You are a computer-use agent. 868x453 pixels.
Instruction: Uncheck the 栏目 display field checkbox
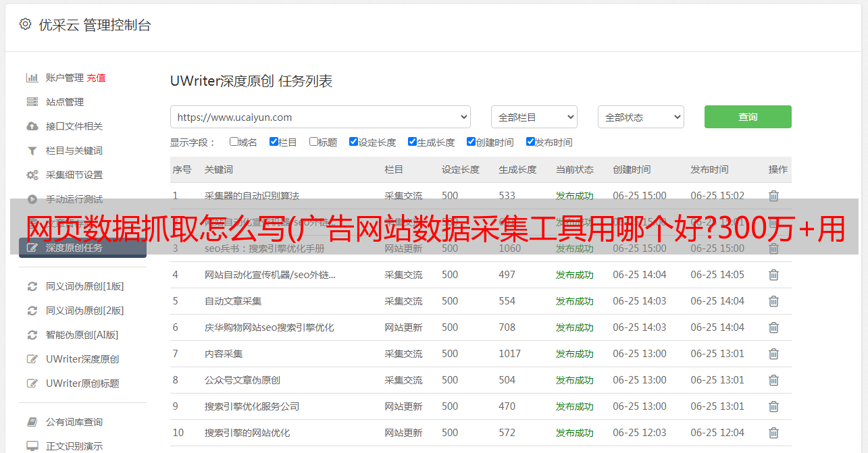click(274, 142)
